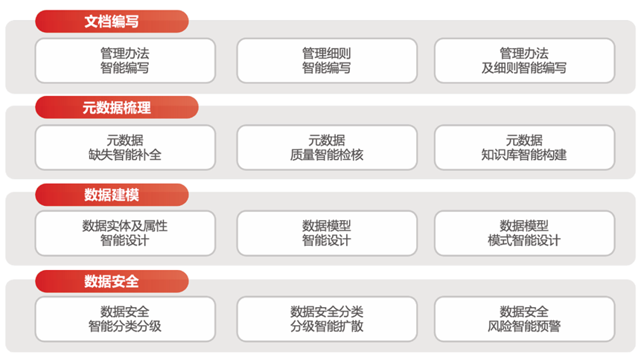Open 元数据 知识库智能构建 box
The image size is (644, 357).
click(524, 147)
